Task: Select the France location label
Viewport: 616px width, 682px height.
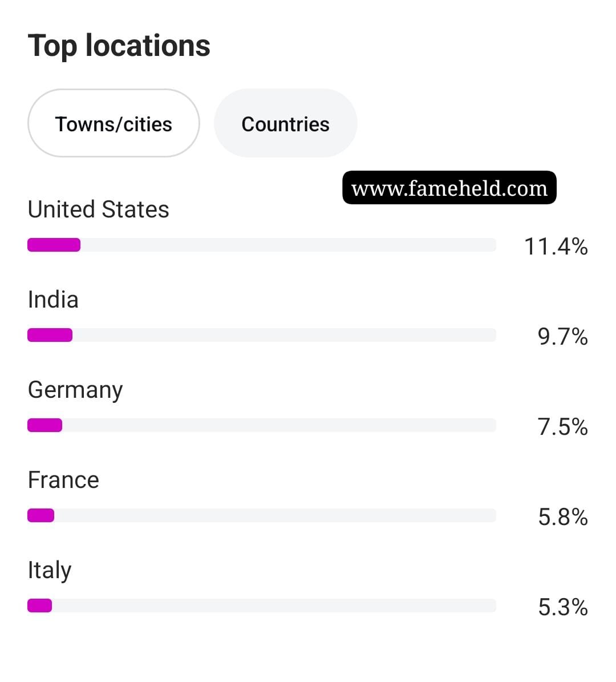Action: tap(63, 480)
